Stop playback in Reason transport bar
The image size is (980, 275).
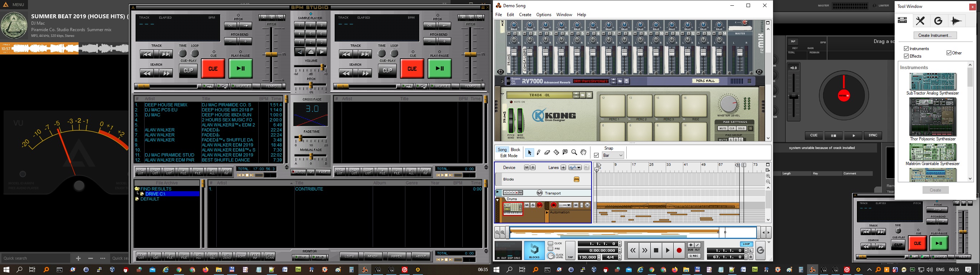656,250
